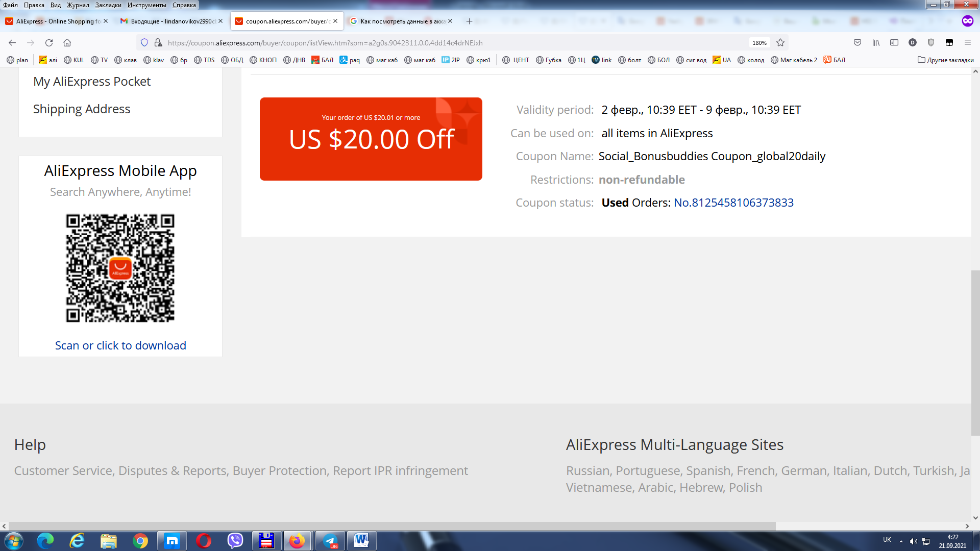This screenshot has width=980, height=551.
Task: Launch Internet Explorer from the taskbar
Action: coord(77,541)
